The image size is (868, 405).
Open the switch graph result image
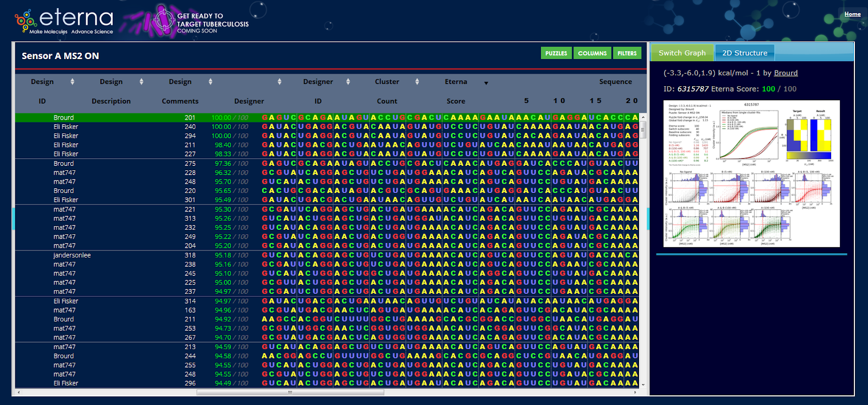tap(751, 173)
